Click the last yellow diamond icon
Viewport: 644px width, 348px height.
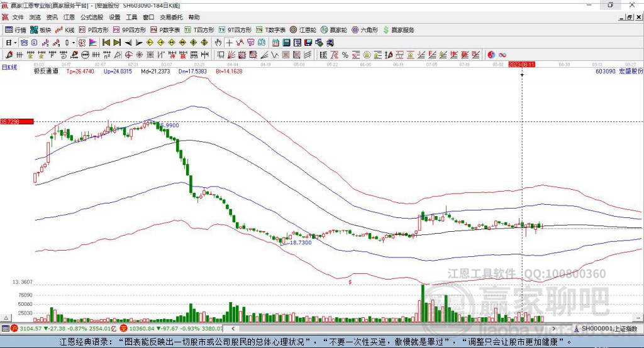click(204, 43)
